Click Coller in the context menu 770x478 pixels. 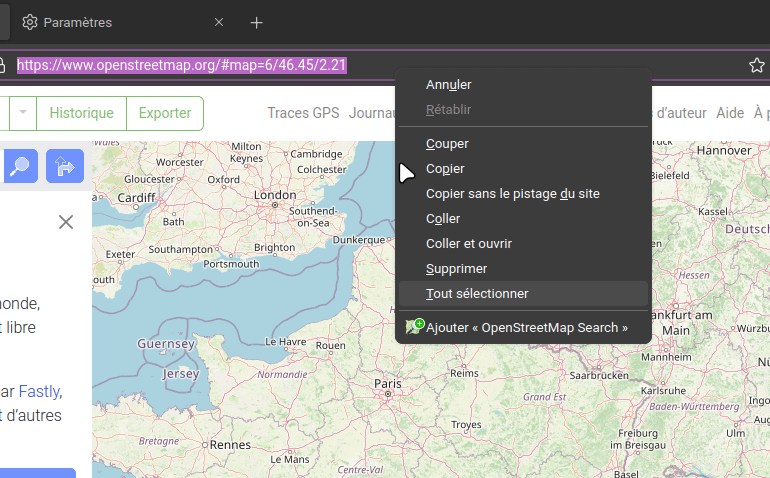pos(443,219)
